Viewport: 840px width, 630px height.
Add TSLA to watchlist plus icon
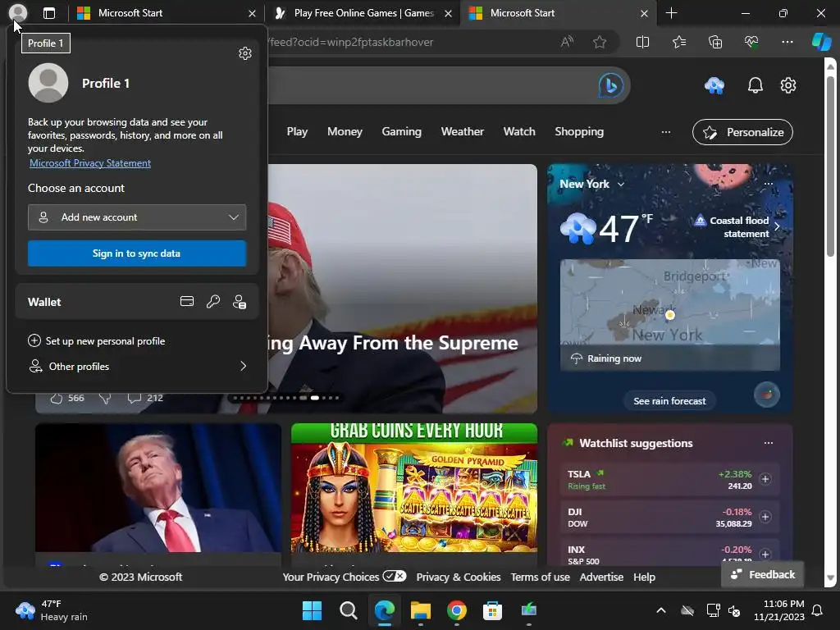[x=765, y=479]
